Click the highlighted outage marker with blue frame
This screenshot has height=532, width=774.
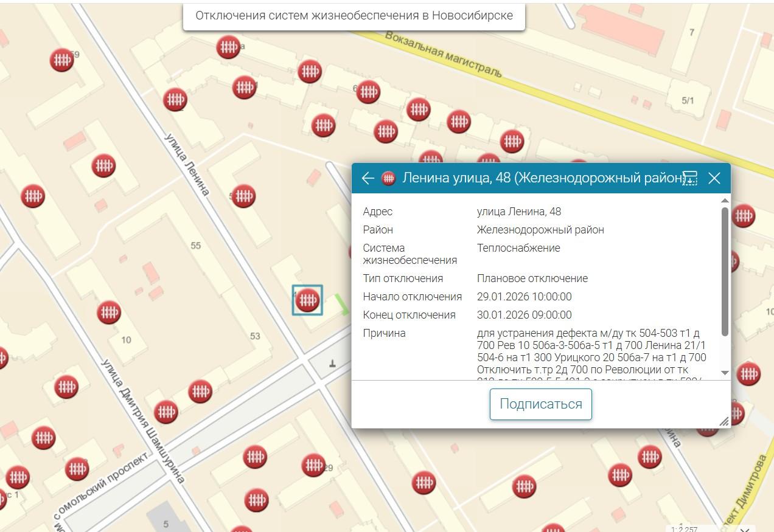click(307, 300)
